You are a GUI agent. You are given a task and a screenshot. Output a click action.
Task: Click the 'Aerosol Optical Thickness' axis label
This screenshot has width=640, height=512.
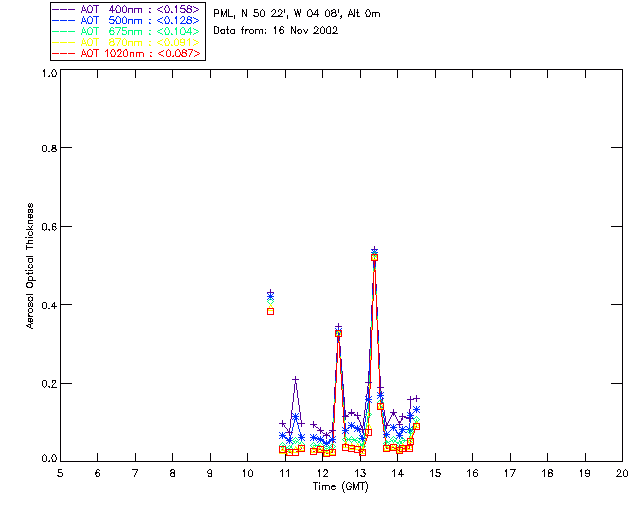coord(30,266)
